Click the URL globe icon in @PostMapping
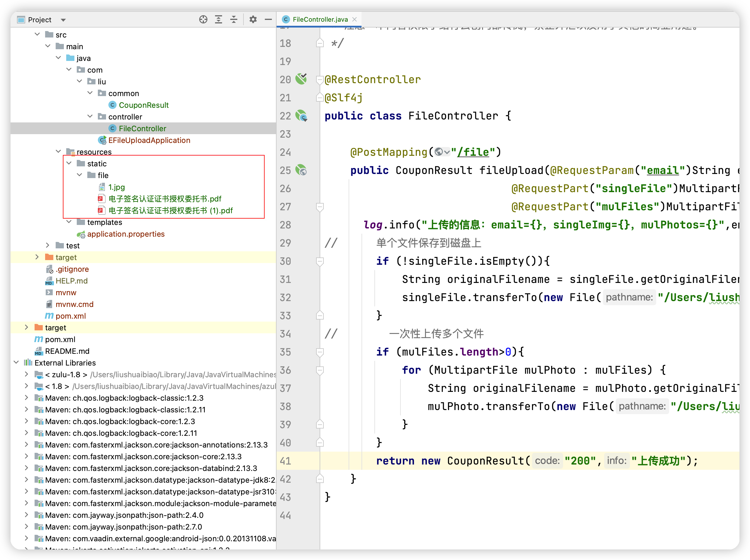Image resolution: width=750 pixels, height=560 pixels. pos(439,152)
